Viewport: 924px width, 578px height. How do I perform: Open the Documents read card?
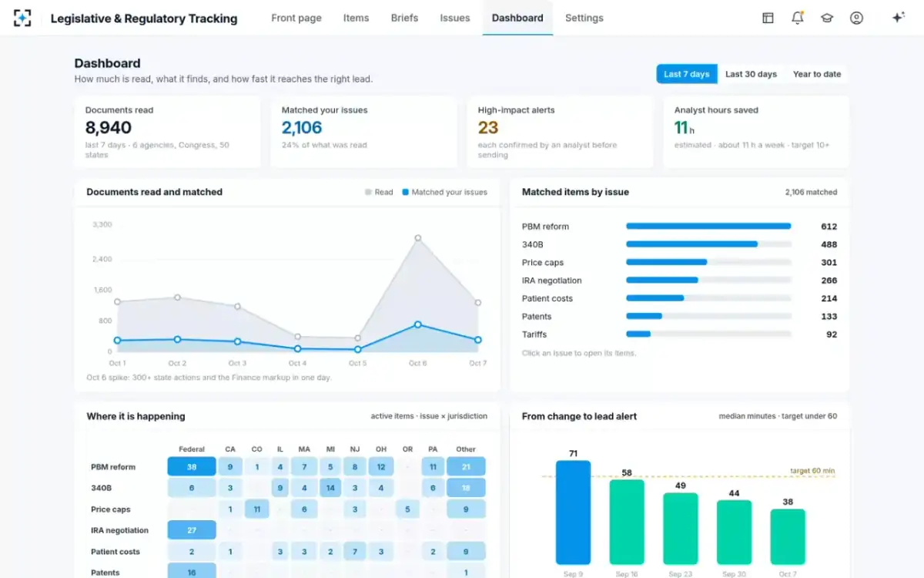(x=167, y=132)
